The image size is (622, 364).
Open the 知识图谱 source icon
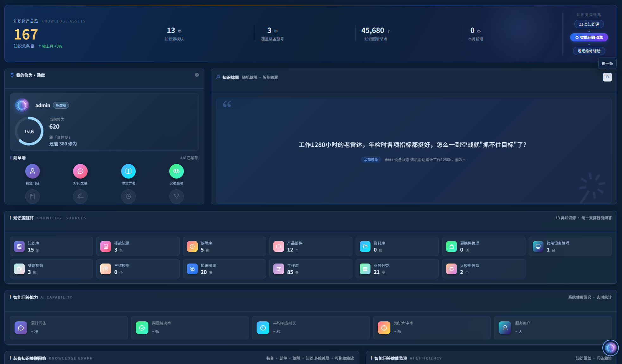click(192, 269)
